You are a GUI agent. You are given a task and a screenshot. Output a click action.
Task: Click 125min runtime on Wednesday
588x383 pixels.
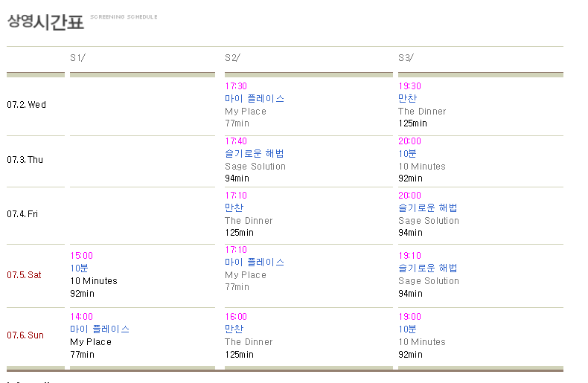click(x=412, y=123)
